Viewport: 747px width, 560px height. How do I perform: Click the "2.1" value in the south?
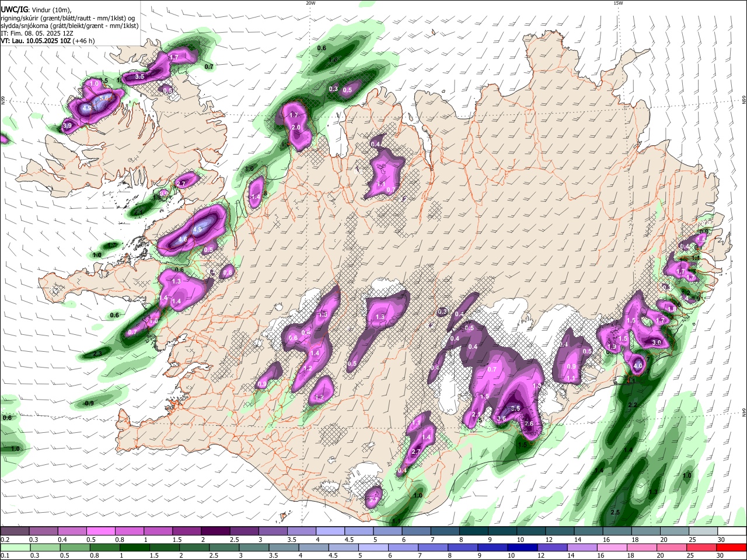point(475,414)
